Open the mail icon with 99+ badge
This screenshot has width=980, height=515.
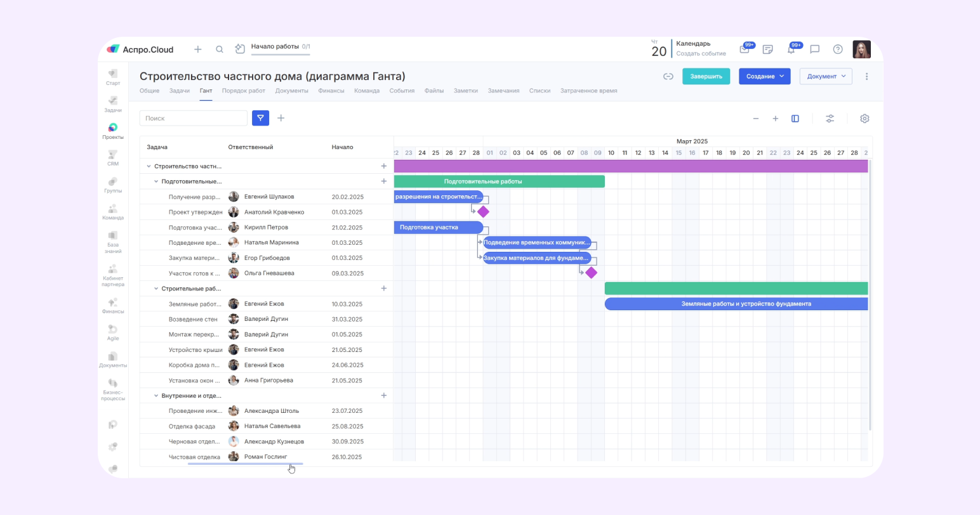tap(745, 49)
